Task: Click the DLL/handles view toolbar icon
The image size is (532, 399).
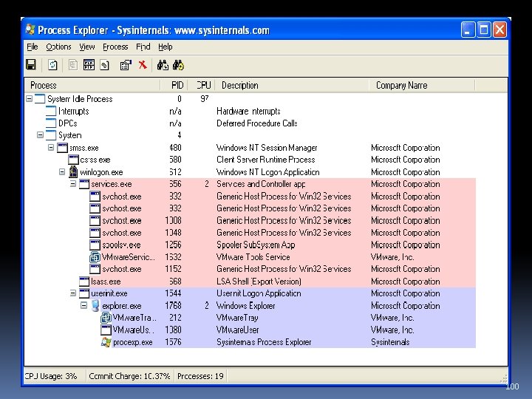Action: click(x=104, y=64)
